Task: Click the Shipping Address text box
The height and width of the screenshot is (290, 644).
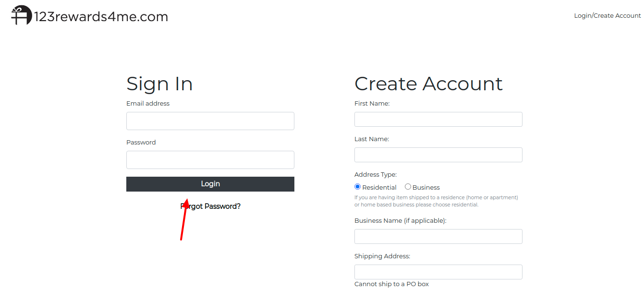Action: pyautogui.click(x=438, y=272)
